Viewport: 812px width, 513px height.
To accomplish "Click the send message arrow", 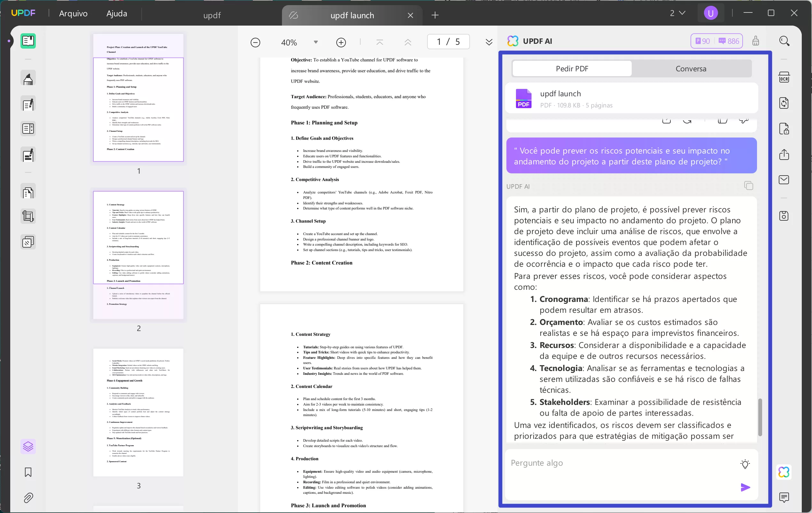I will coord(745,487).
